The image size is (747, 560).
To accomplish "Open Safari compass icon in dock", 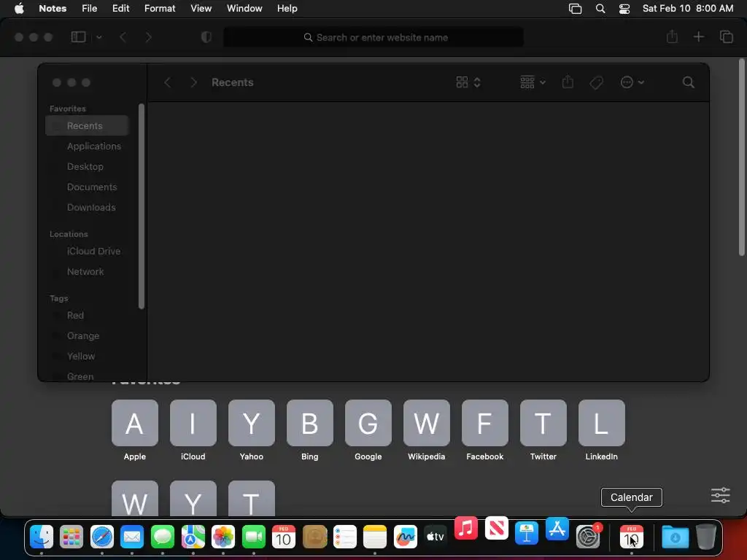I will [102, 537].
